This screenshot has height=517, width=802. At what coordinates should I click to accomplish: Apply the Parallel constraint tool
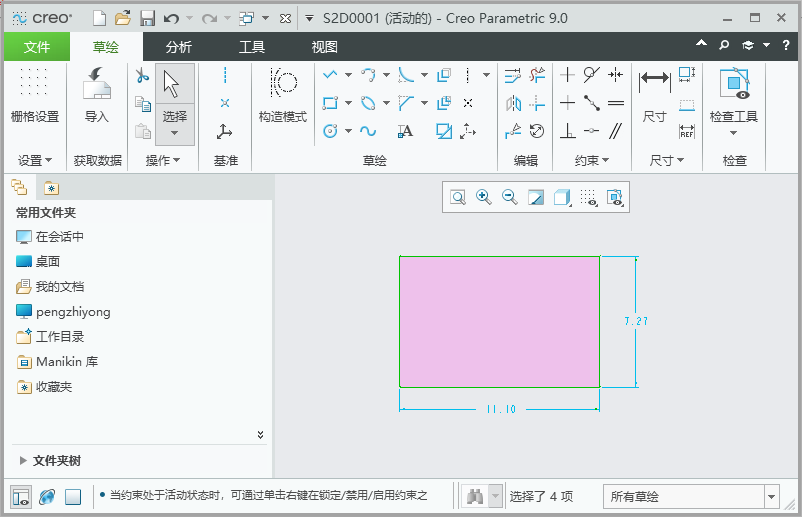[616, 130]
